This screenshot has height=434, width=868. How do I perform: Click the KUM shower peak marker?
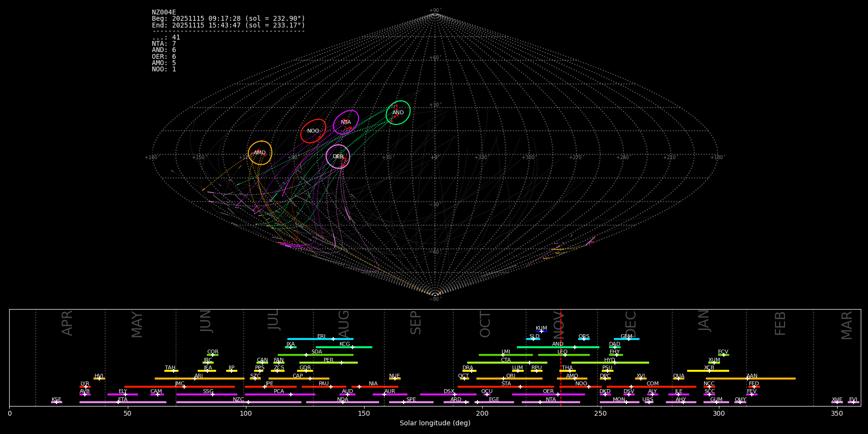click(541, 331)
